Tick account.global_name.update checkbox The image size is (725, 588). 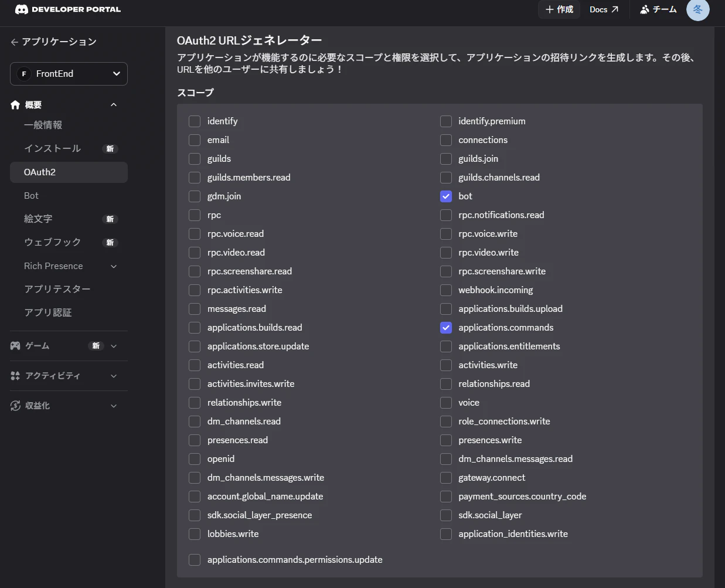pyautogui.click(x=195, y=497)
